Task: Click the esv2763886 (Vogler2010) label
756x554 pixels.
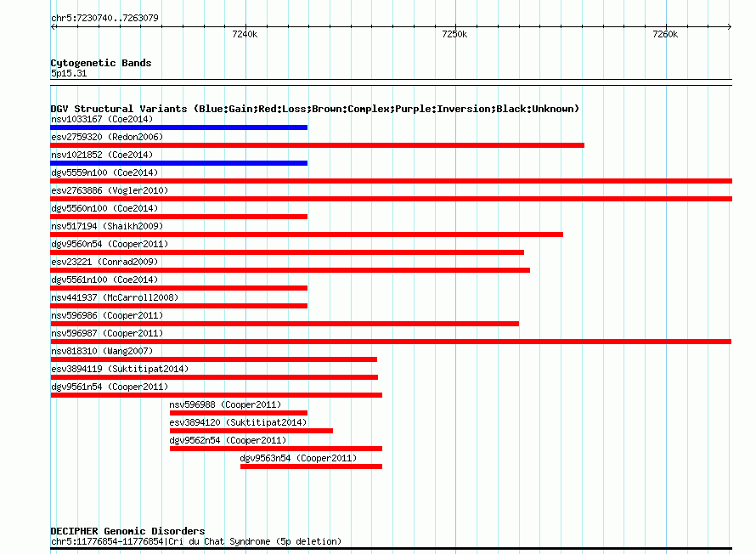Action: 110,190
